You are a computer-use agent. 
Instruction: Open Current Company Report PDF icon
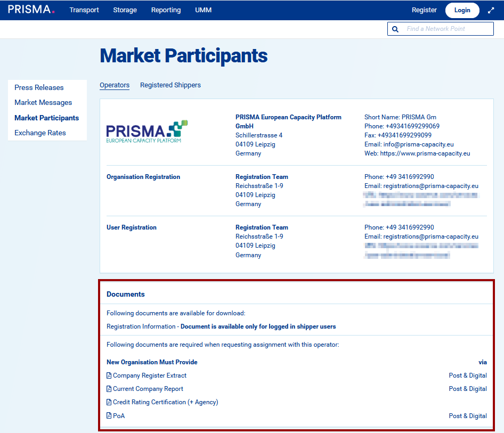tap(109, 389)
